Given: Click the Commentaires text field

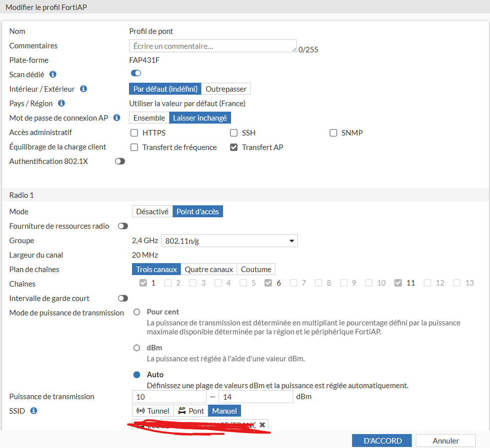Looking at the screenshot, I should tap(213, 46).
